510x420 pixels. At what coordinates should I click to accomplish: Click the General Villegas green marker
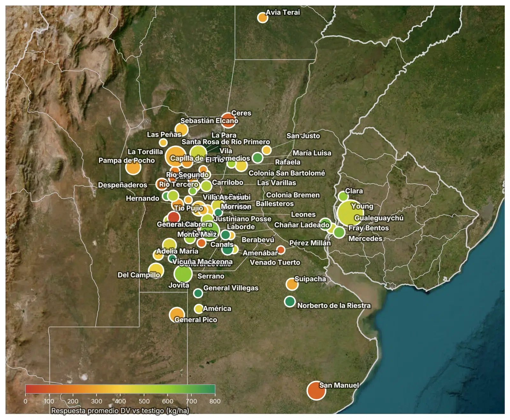(198, 293)
